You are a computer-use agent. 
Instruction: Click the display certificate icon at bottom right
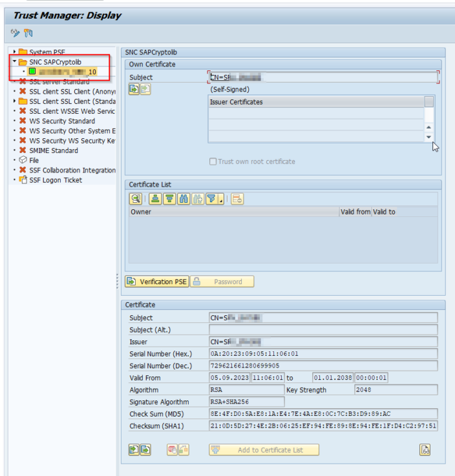[x=425, y=450]
